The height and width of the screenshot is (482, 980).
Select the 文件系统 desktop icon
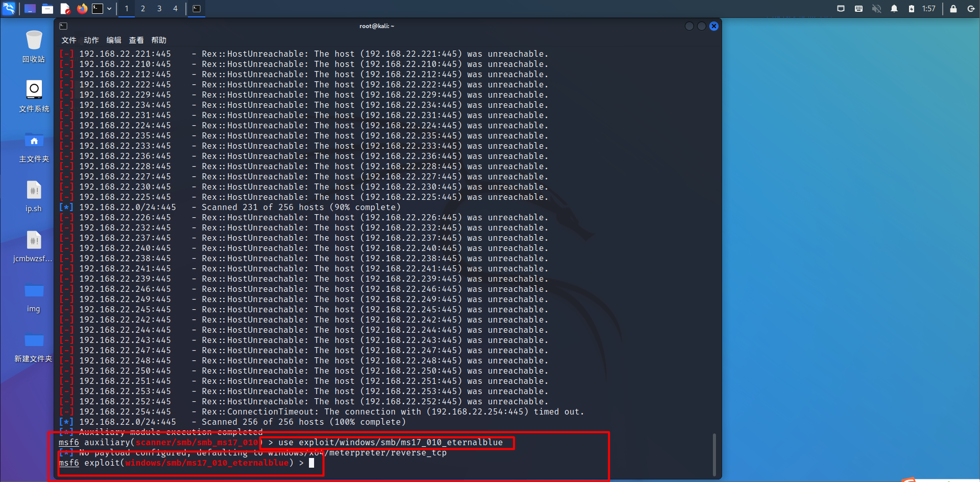(34, 96)
